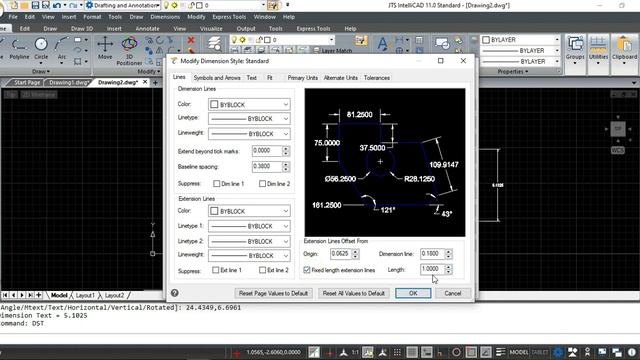Select the Arc draw tool
This screenshot has width=640, height=360.
click(x=62, y=49)
